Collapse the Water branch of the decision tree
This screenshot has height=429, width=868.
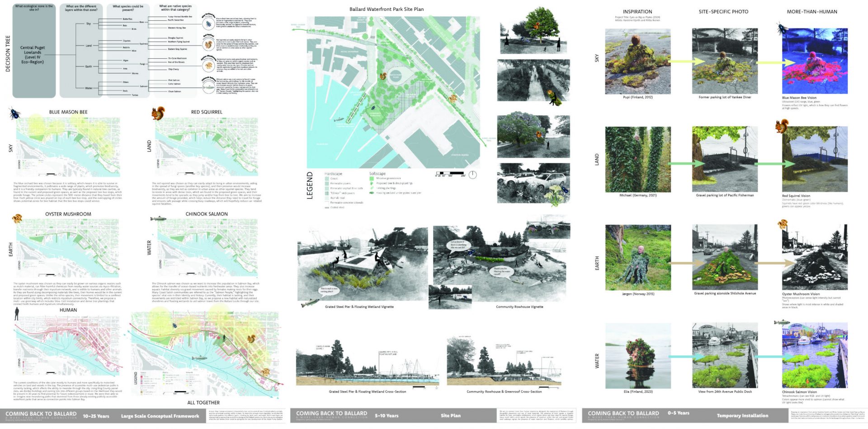pos(89,88)
